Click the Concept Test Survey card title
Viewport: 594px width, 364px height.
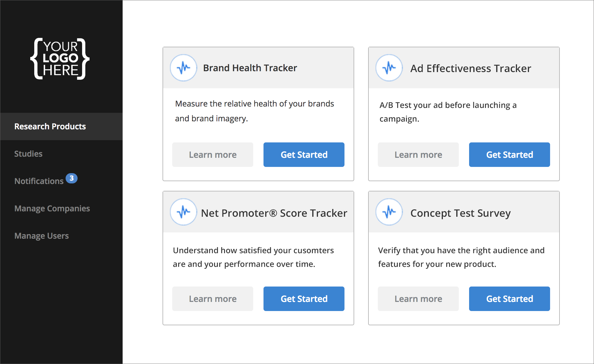460,213
